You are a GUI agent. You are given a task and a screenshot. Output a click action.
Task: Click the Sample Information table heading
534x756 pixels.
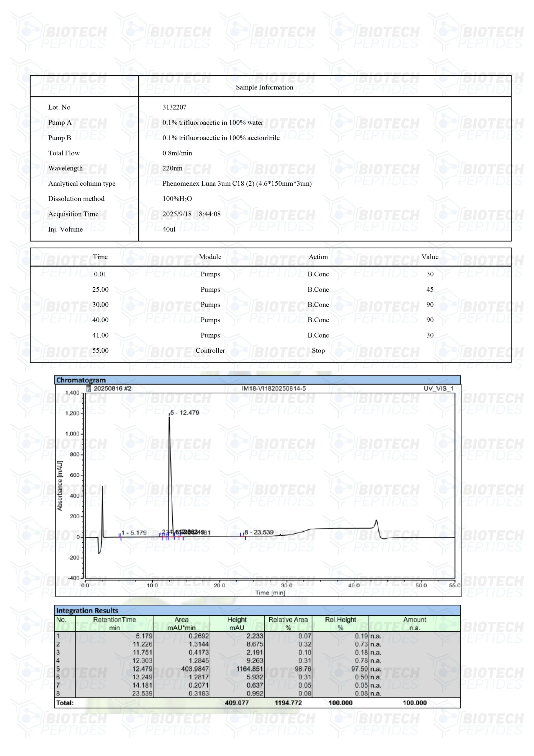click(264, 87)
